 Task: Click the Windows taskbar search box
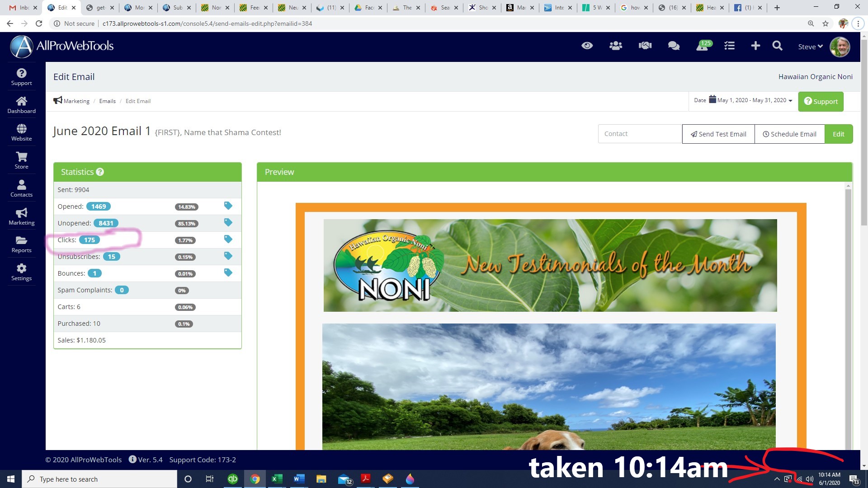coord(99,479)
